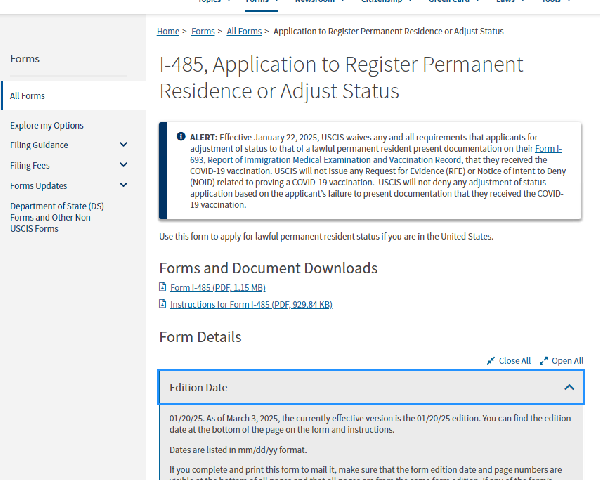Click the PDF icon beside Form I-485
Screen dimensions: 600x480
click(163, 287)
